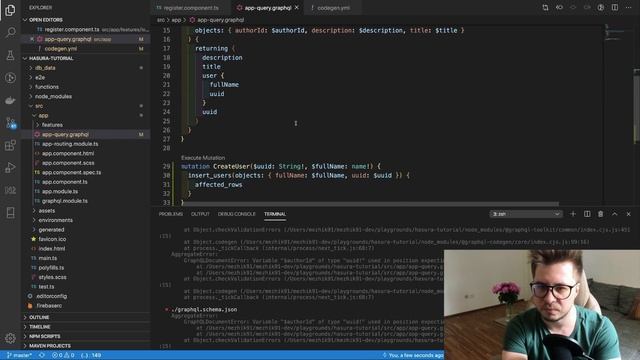Click errors and warnings status indicator
The width and height of the screenshot is (640, 360).
[63, 355]
